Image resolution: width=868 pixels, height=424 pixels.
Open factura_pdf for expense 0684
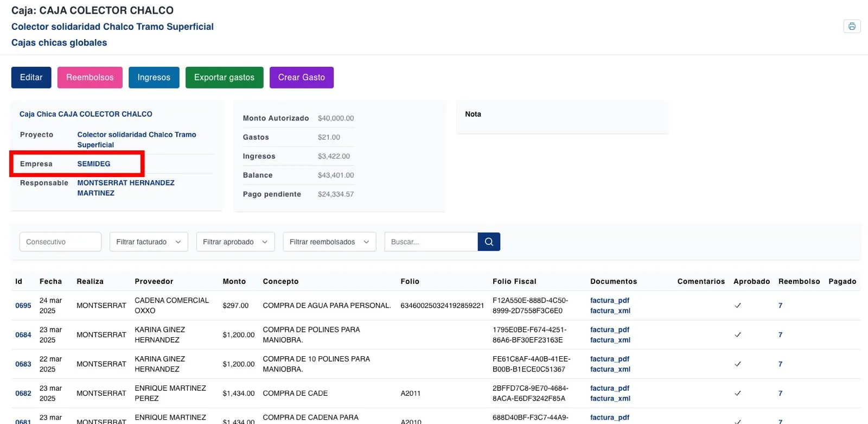pyautogui.click(x=609, y=330)
